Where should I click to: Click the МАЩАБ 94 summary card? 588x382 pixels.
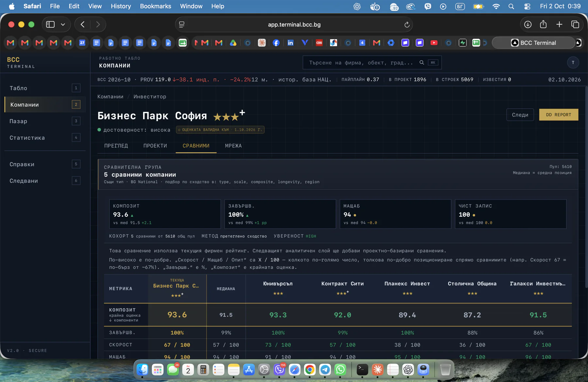(395, 214)
